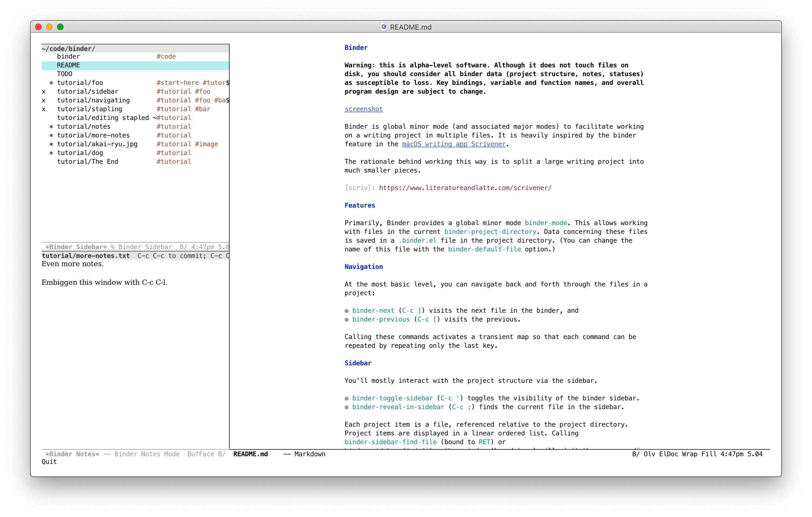The width and height of the screenshot is (812, 517).
Task: Click the [scriv]: reference label
Action: [x=359, y=188]
